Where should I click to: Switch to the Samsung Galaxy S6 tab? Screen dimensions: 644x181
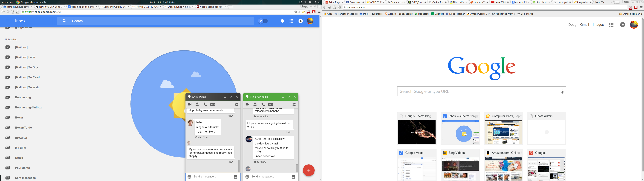115,7
